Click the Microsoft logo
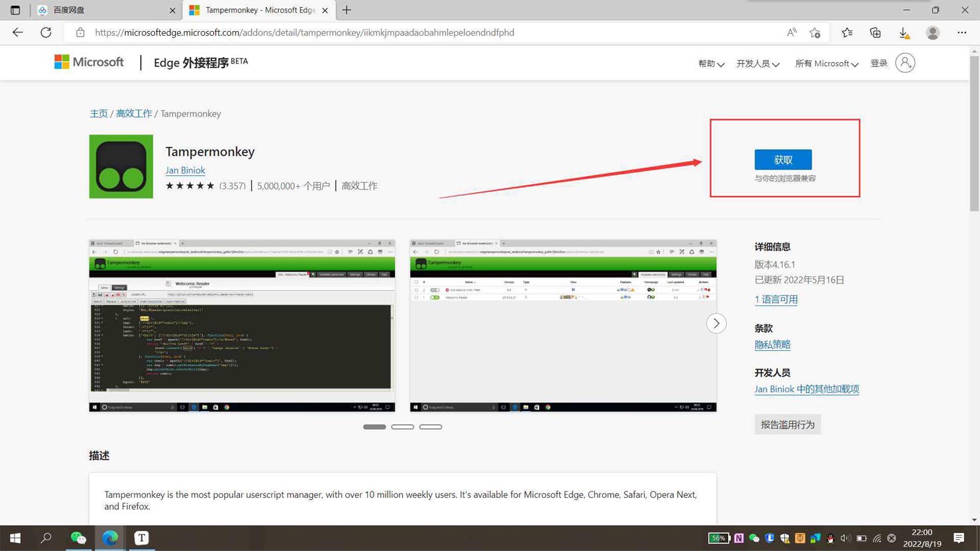980x551 pixels. (x=89, y=62)
